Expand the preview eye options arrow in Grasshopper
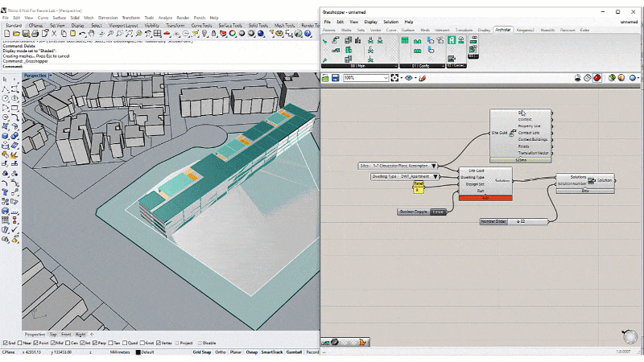This screenshot has width=644, height=362. point(415,77)
